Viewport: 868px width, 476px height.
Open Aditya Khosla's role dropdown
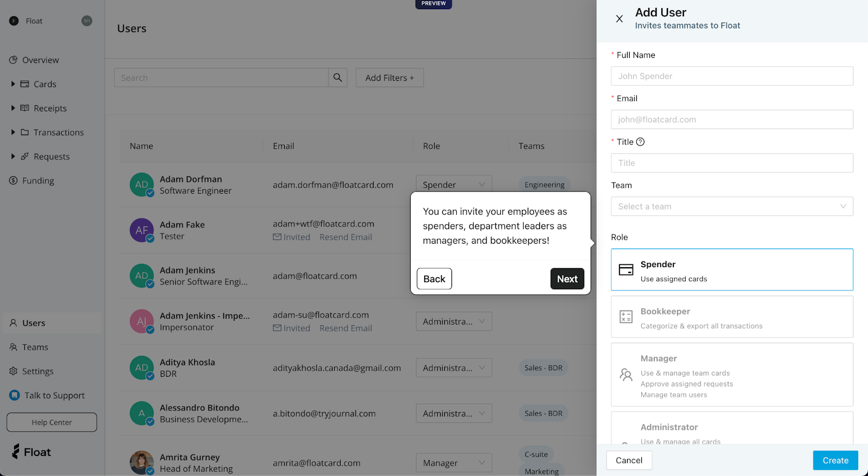[x=454, y=367]
